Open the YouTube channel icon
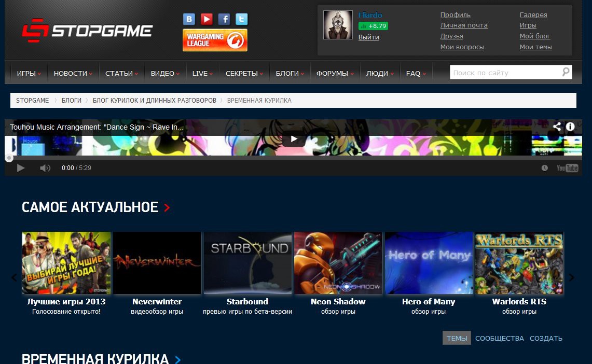Viewport: 592px width, 364px height. coord(206,19)
